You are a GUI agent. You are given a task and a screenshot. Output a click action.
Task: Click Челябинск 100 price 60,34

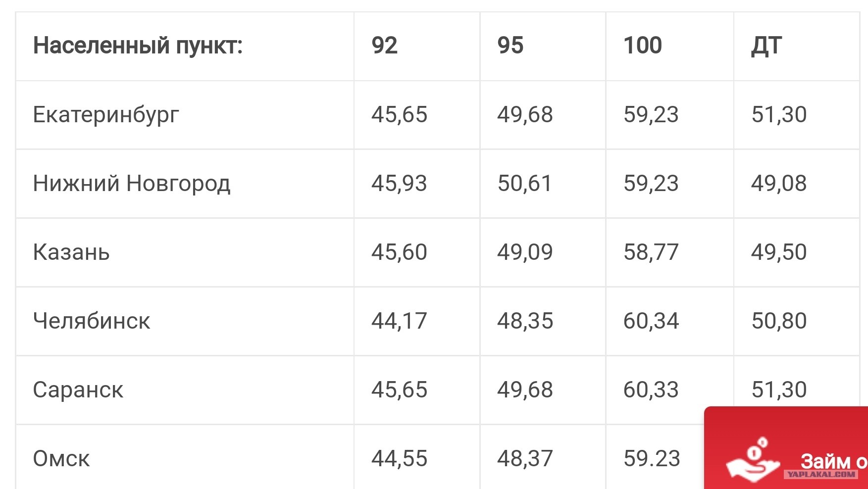click(651, 321)
